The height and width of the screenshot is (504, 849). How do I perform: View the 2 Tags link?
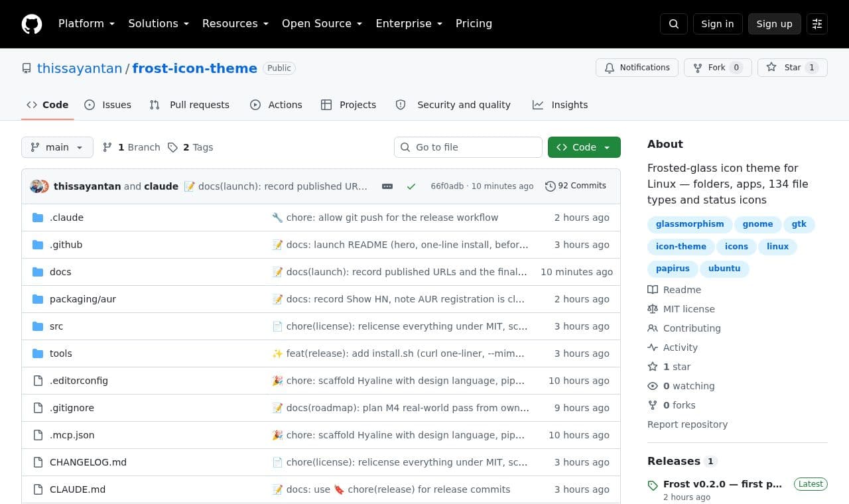pyautogui.click(x=190, y=147)
